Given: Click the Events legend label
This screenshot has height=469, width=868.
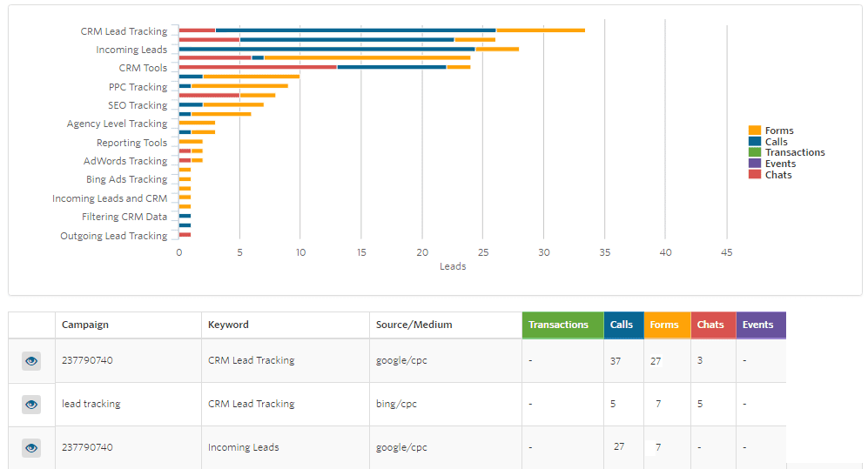Looking at the screenshot, I should [781, 164].
